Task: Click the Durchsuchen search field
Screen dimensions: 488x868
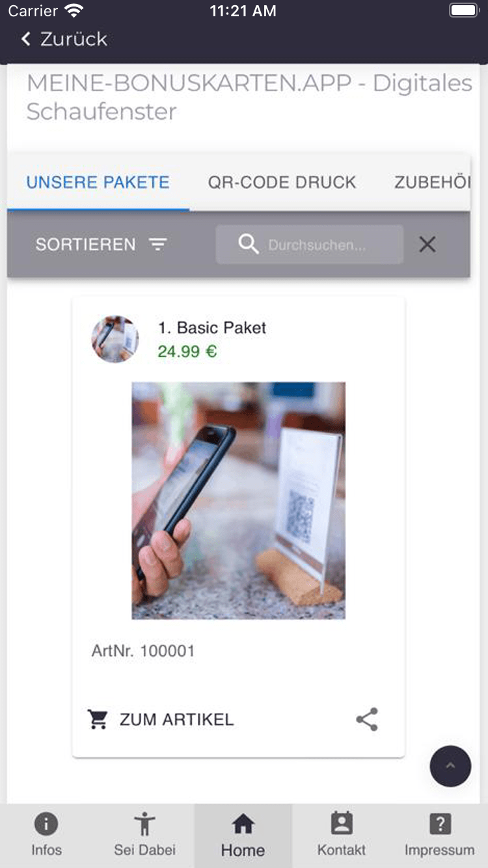Action: pos(310,245)
